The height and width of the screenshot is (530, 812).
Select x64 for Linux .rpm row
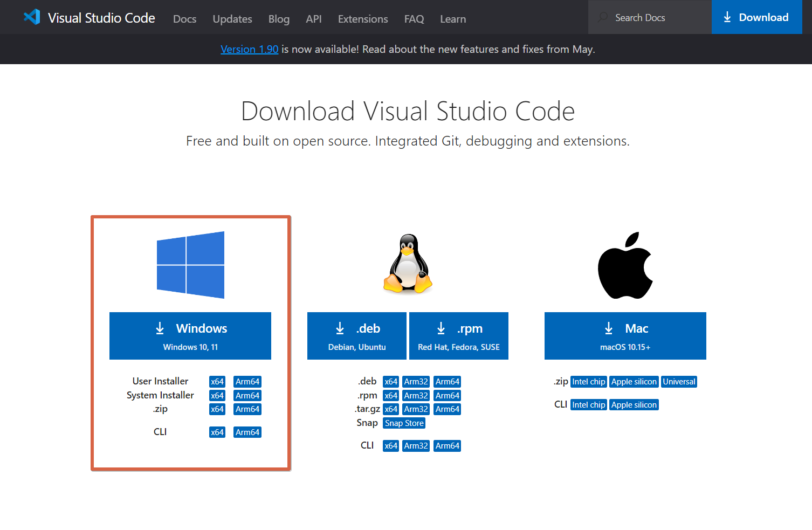click(x=391, y=396)
